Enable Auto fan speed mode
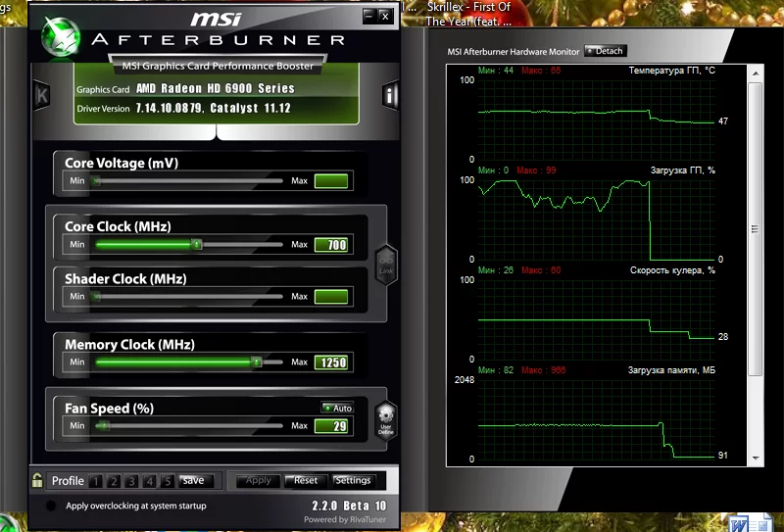 pyautogui.click(x=337, y=408)
